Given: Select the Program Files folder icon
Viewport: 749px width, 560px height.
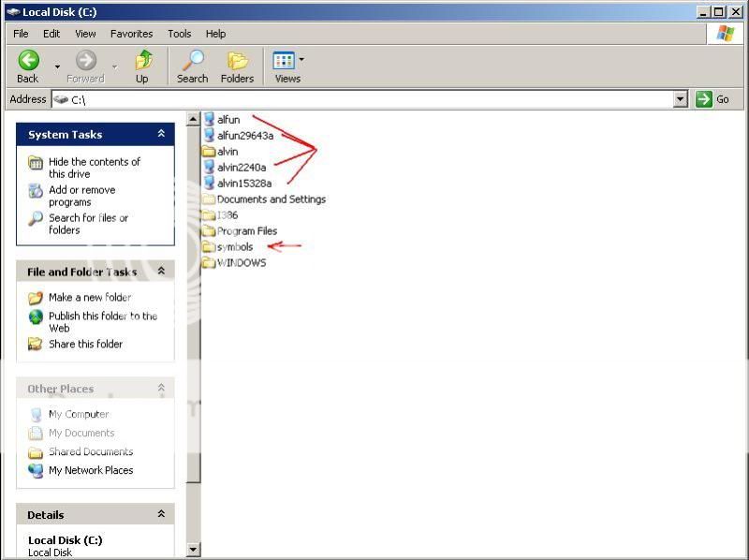Looking at the screenshot, I should click(209, 230).
